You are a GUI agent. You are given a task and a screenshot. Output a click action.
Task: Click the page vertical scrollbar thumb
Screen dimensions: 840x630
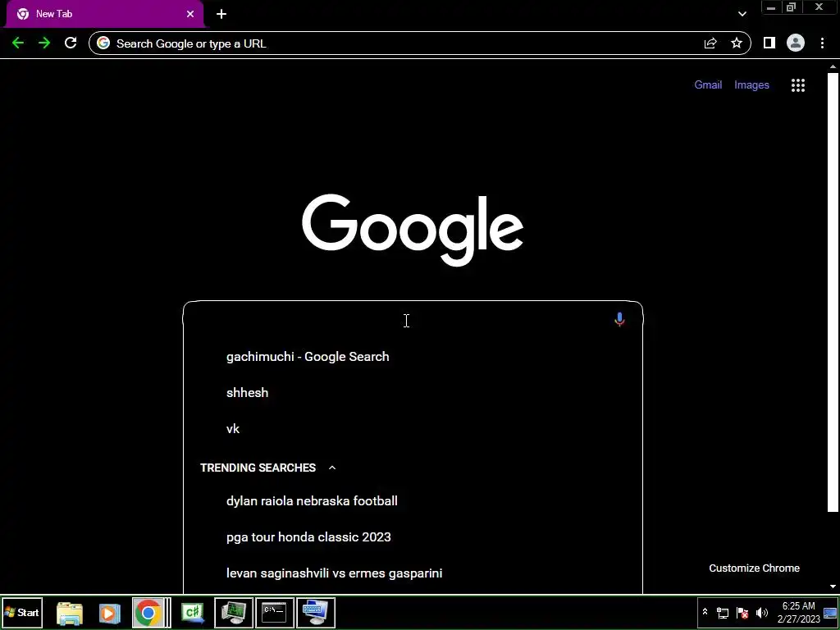(833, 292)
